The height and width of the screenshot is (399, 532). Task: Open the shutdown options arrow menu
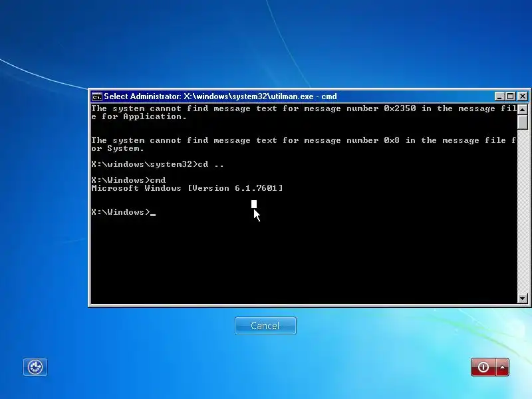(503, 367)
